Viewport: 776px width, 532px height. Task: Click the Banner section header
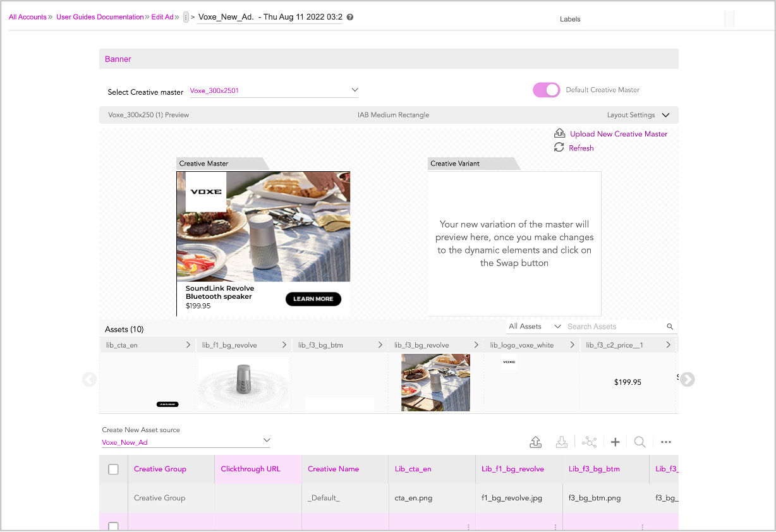[389, 59]
